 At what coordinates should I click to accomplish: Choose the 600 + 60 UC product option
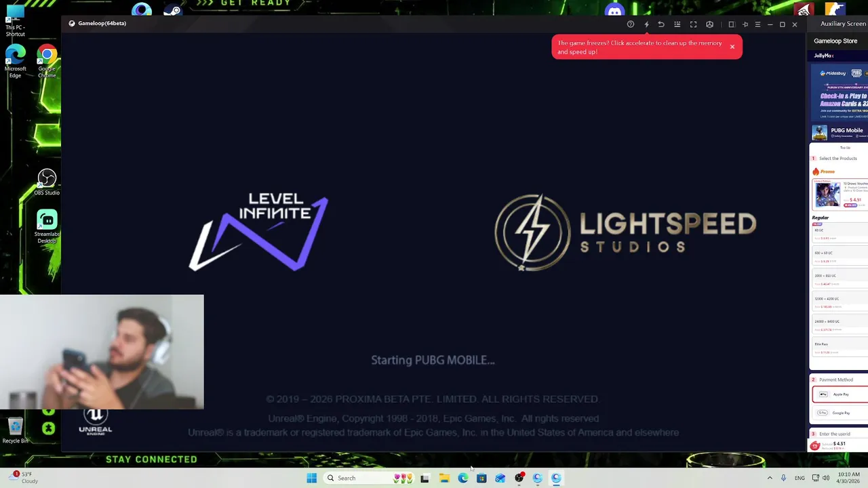coord(840,256)
